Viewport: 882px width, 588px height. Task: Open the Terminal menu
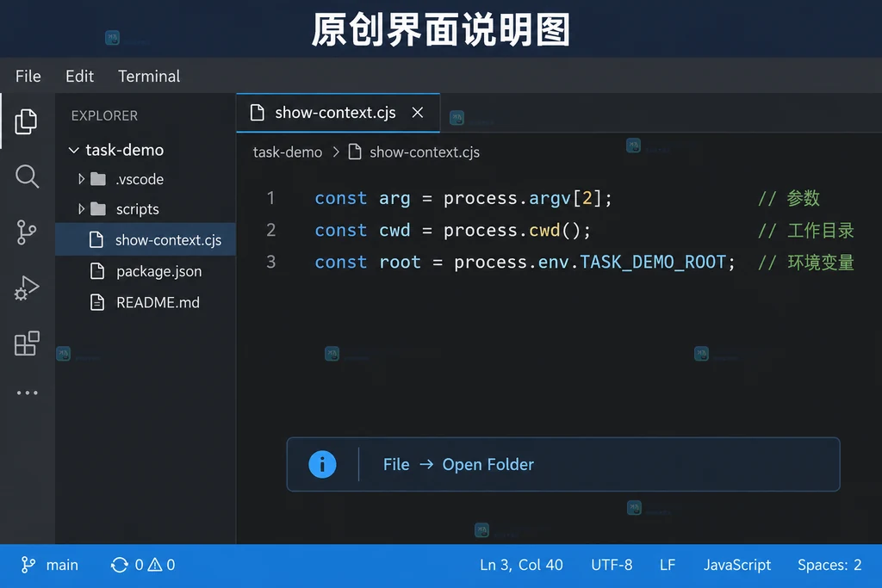pos(149,76)
